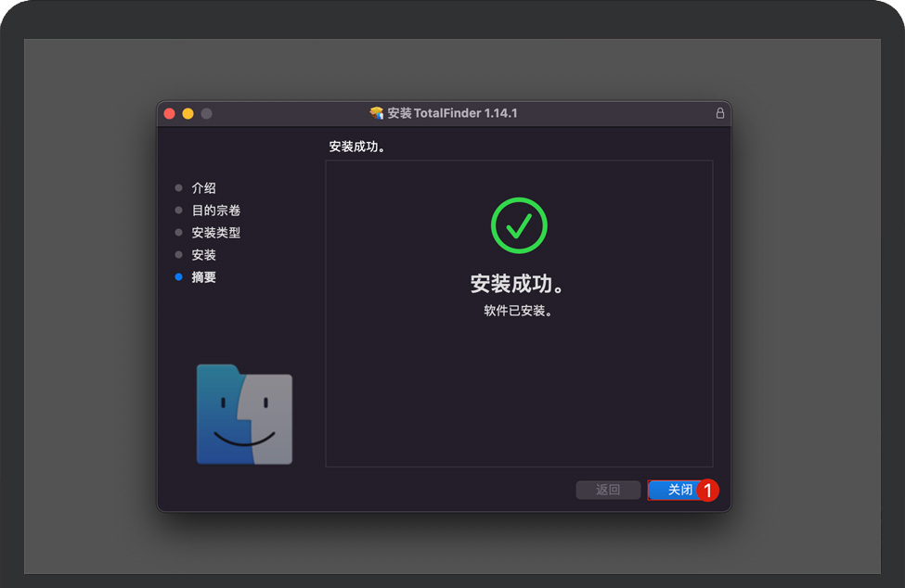Click the lock icon in title bar
905x588 pixels.
pos(719,113)
